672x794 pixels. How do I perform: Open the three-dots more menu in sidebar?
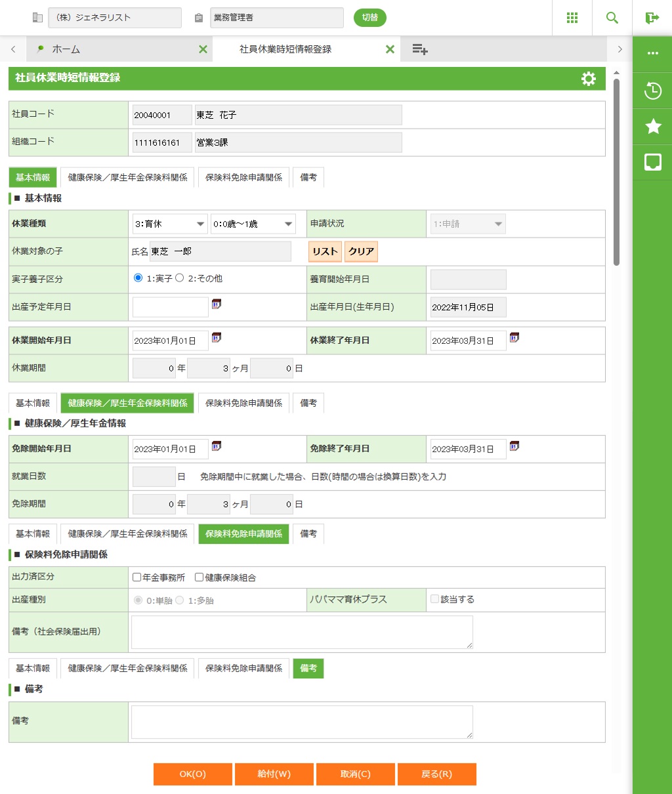click(x=653, y=53)
